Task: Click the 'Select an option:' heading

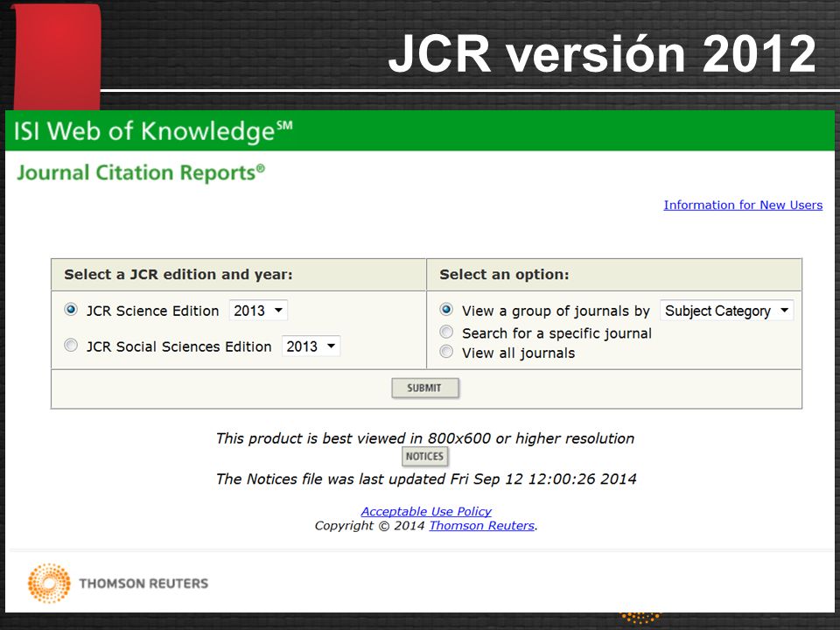Action: coord(504,275)
